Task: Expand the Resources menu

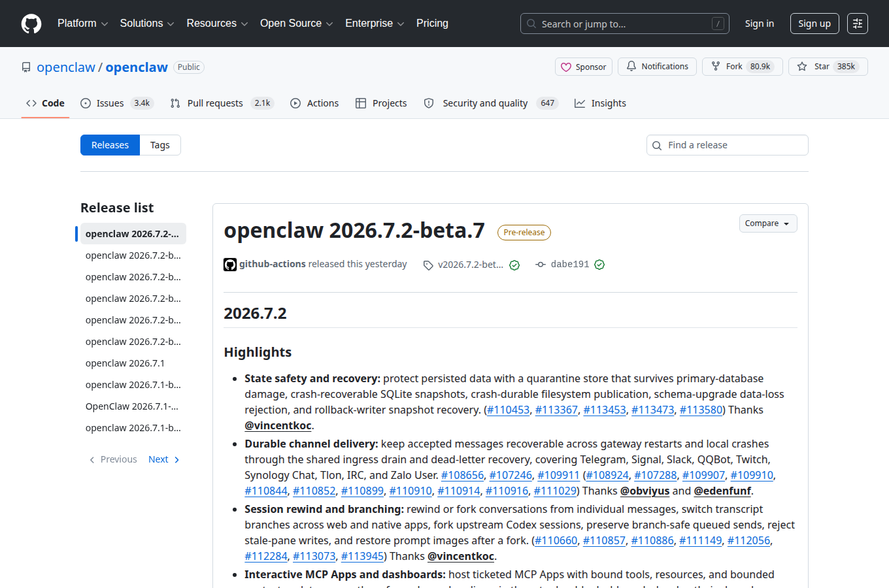Action: (x=217, y=24)
